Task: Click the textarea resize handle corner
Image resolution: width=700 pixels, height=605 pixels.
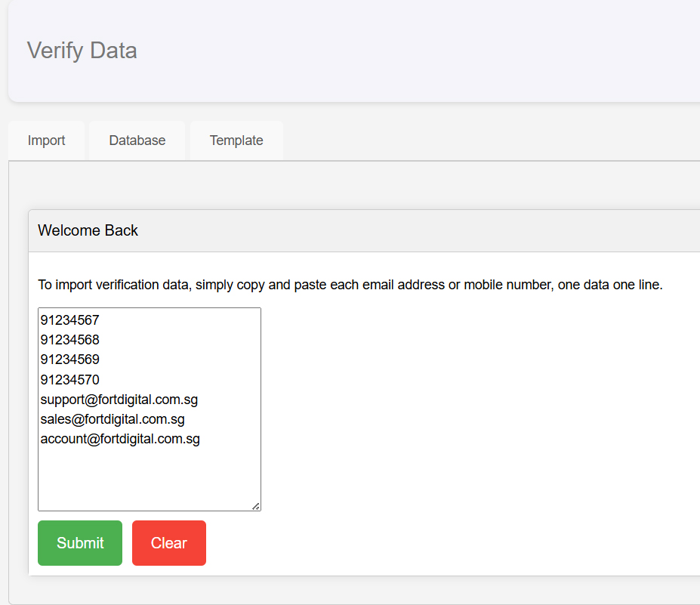Action: point(256,506)
